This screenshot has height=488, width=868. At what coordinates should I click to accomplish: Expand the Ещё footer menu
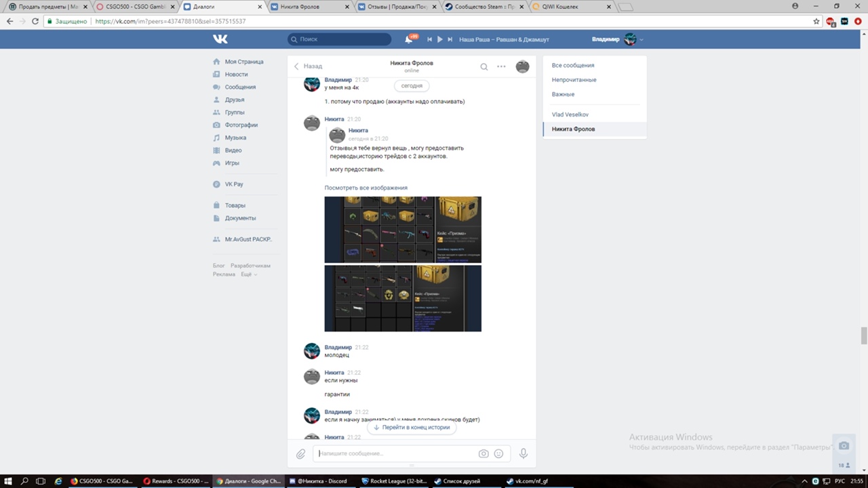249,274
